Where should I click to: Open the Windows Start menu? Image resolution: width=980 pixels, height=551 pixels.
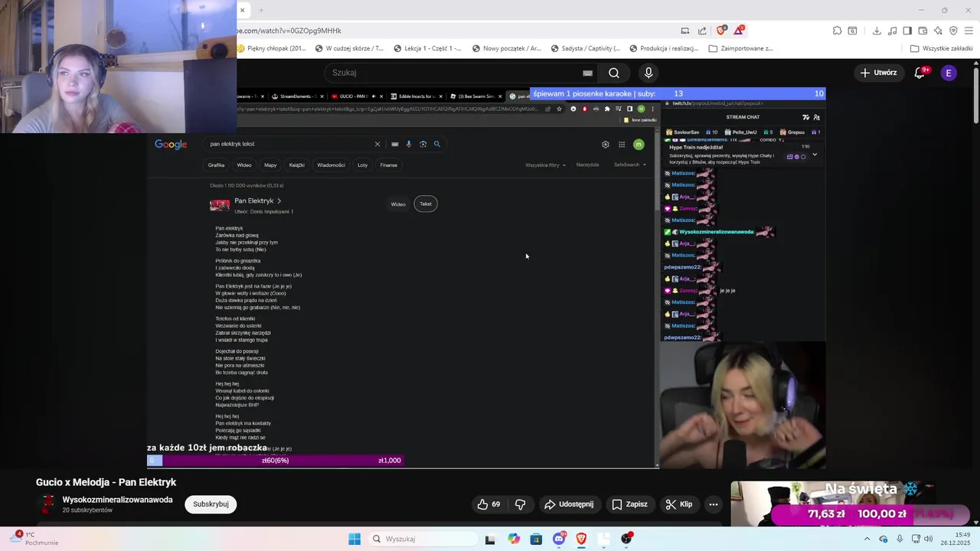click(354, 539)
